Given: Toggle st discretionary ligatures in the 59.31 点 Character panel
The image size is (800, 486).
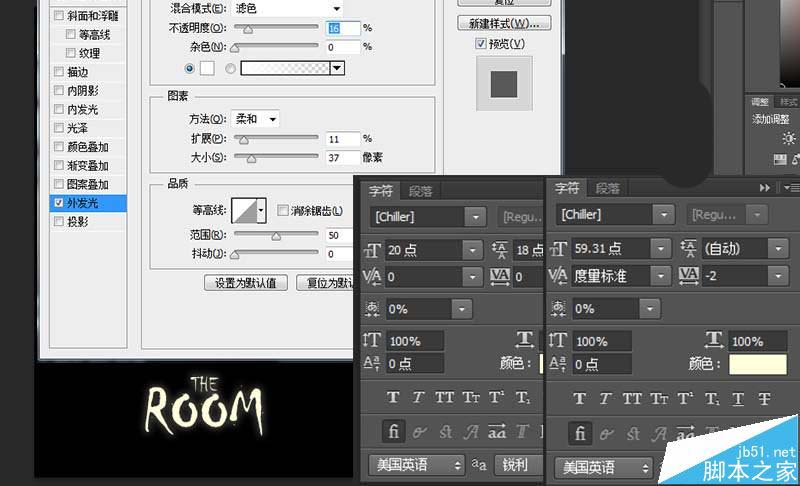Looking at the screenshot, I should point(633,434).
